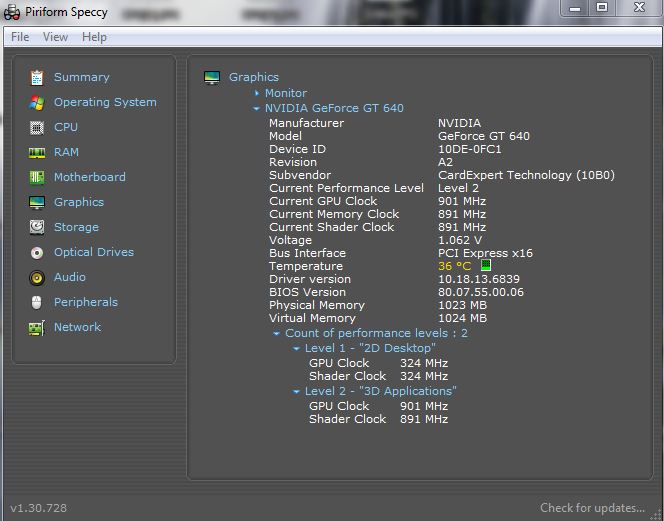Go to the Summary section
Viewport: 664px width, 521px height.
(x=82, y=77)
